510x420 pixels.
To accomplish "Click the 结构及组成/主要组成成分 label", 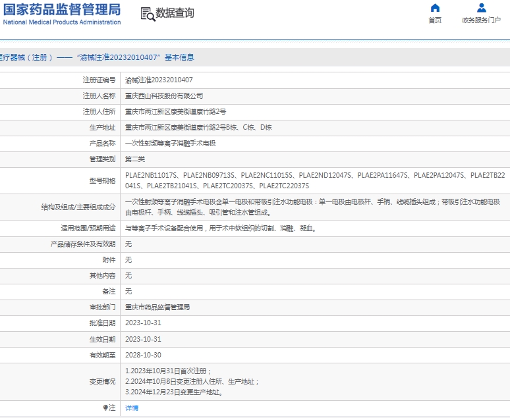I will 78,207.
